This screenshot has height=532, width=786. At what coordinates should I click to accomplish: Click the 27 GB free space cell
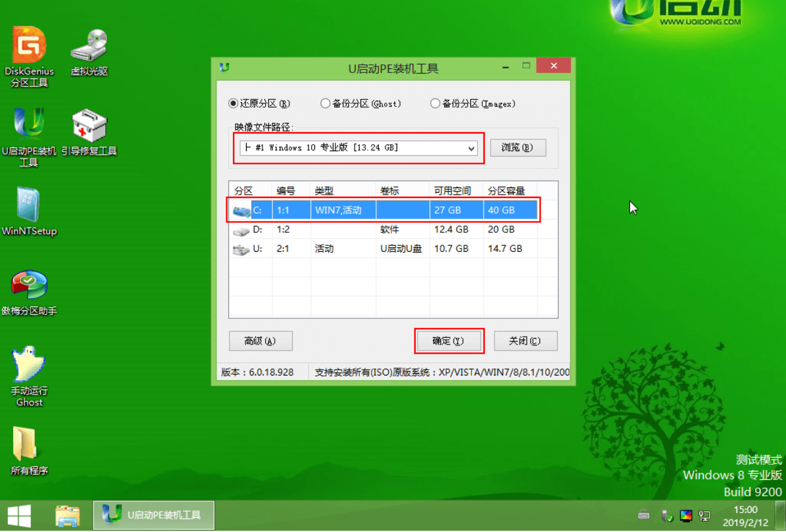click(456, 210)
